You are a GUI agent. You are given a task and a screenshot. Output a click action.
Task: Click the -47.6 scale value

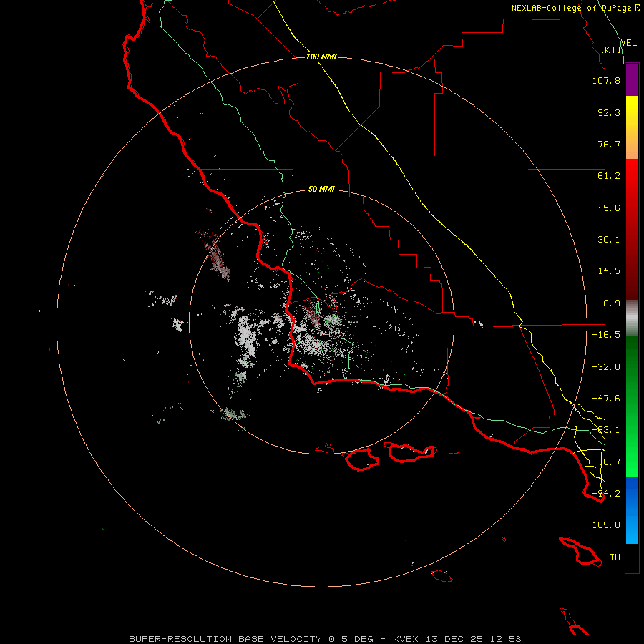(x=606, y=399)
